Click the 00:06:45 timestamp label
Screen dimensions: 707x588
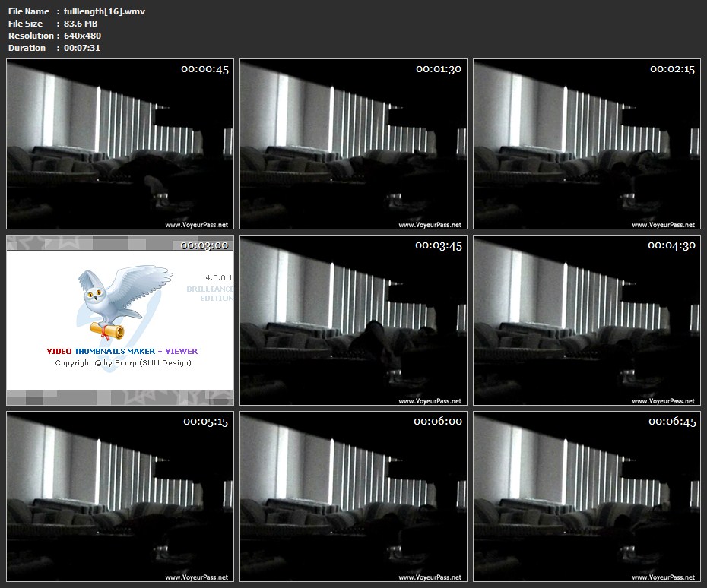pos(672,422)
